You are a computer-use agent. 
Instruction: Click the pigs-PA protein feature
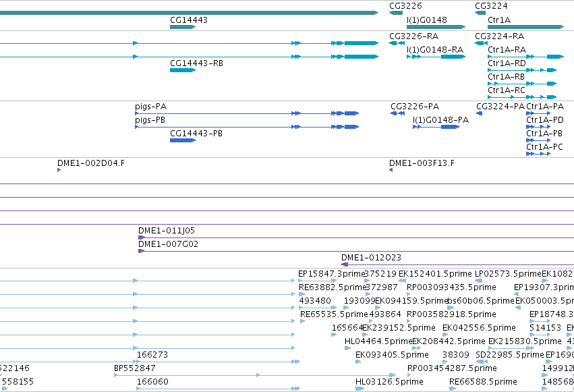pyautogui.click(x=247, y=113)
